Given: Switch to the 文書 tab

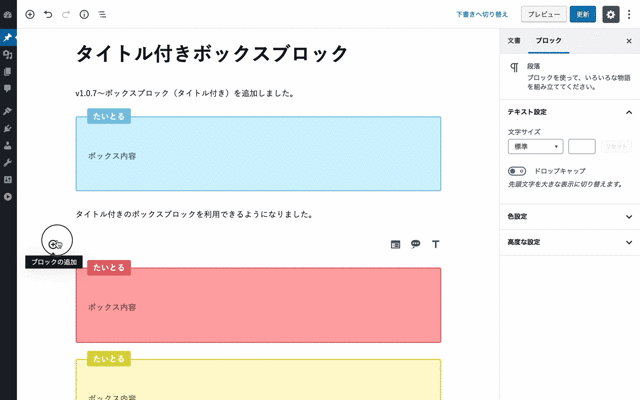Looking at the screenshot, I should 514,41.
